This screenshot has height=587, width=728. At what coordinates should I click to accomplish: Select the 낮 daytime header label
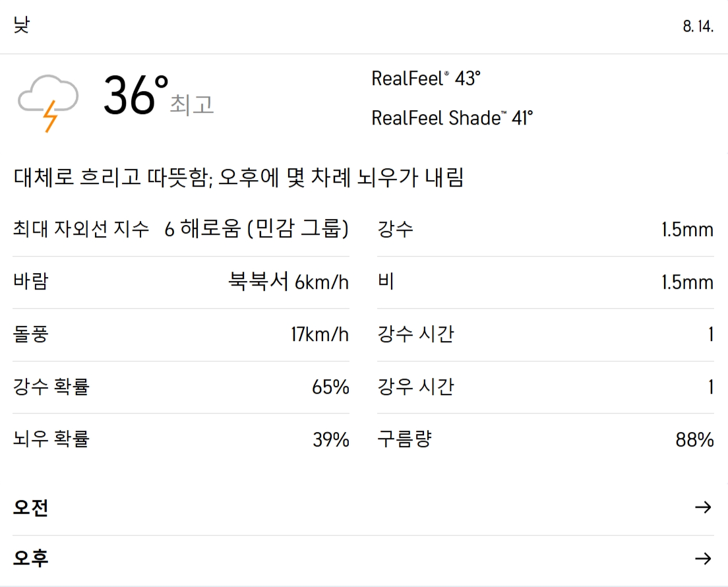pos(21,26)
